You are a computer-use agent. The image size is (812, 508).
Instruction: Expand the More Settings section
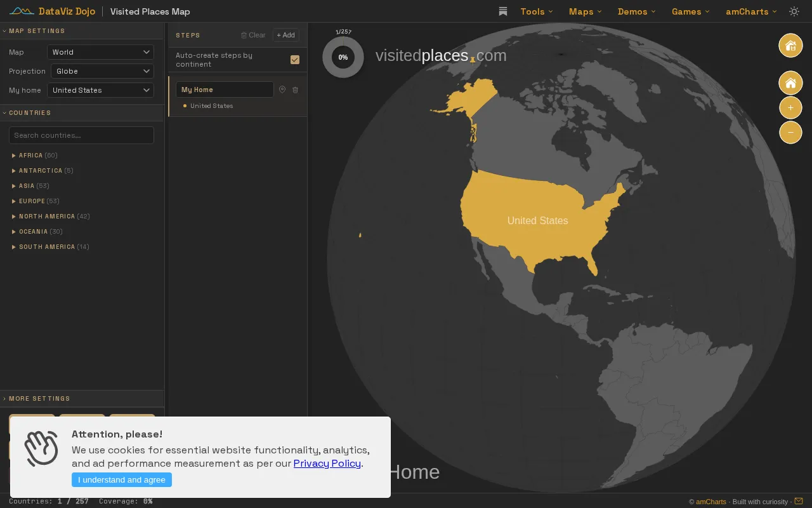[82, 398]
